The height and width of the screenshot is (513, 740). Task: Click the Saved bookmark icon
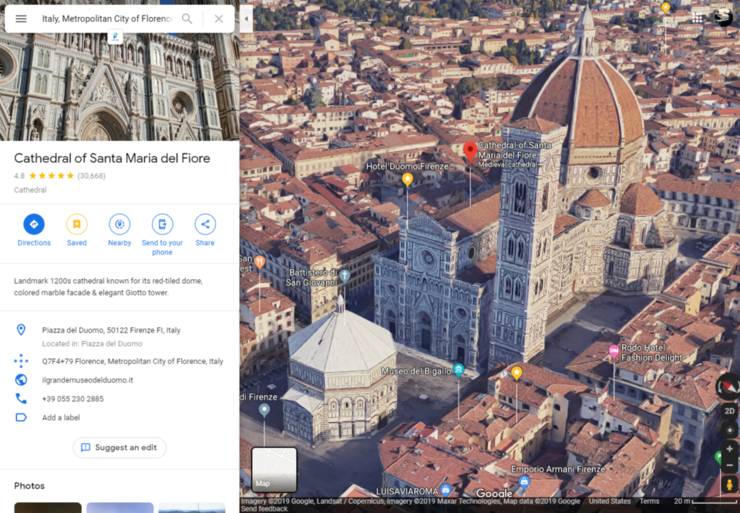77,225
